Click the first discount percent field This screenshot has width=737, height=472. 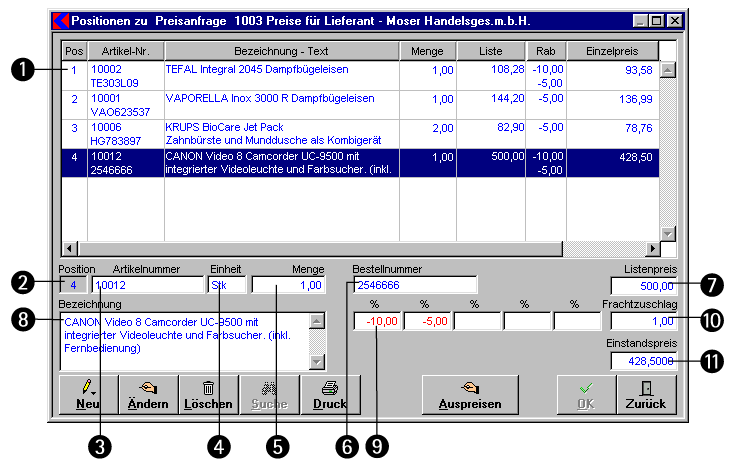coord(378,321)
